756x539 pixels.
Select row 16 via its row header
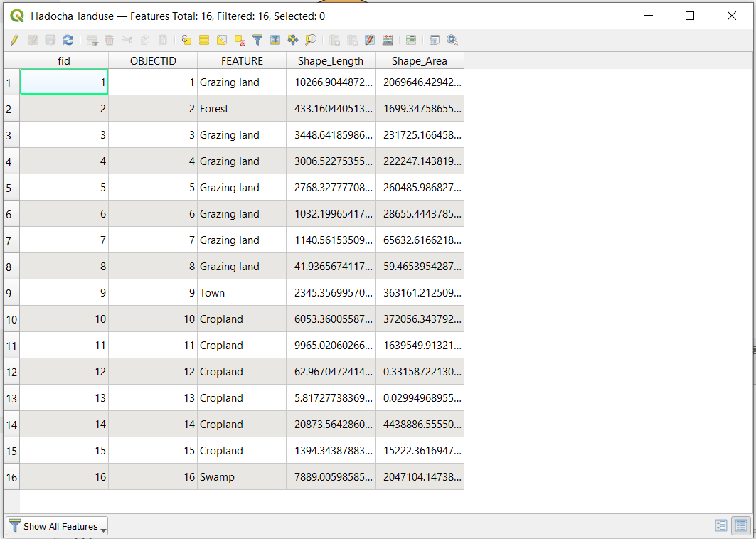click(x=11, y=477)
